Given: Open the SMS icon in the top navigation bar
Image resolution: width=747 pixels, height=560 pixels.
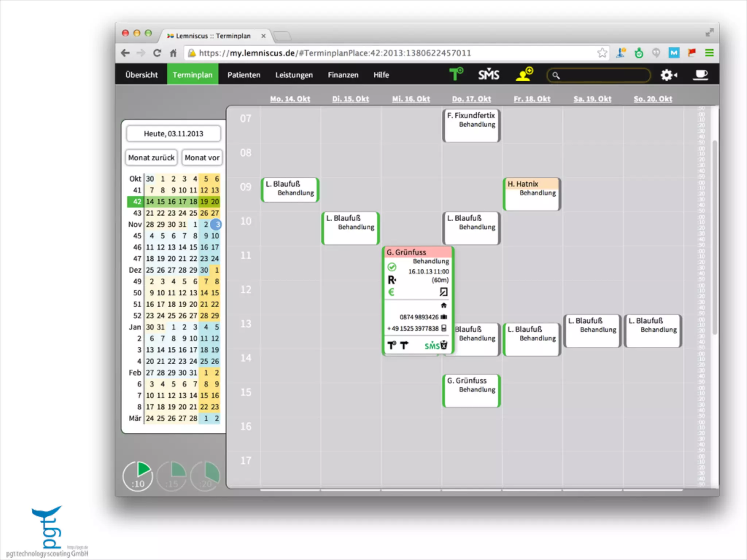Looking at the screenshot, I should (488, 75).
